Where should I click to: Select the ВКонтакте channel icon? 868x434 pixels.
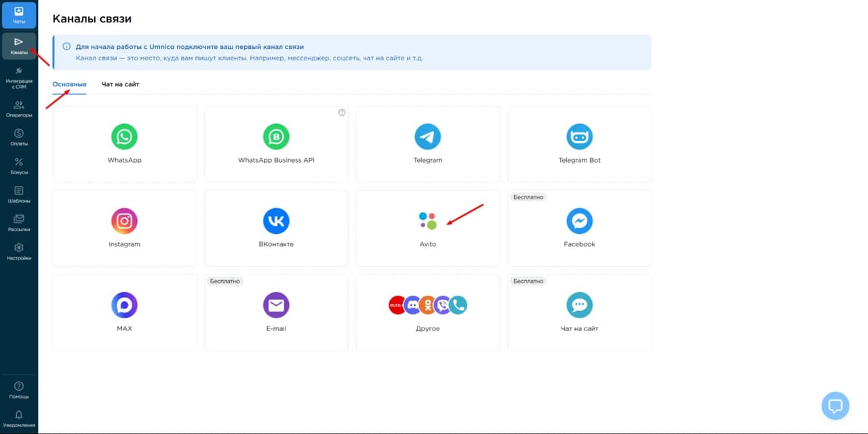pos(276,221)
